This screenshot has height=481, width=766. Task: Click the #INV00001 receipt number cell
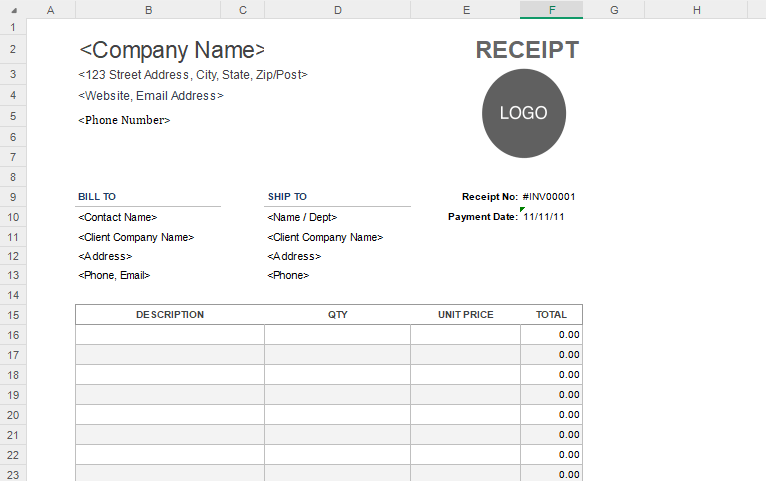pyautogui.click(x=549, y=197)
